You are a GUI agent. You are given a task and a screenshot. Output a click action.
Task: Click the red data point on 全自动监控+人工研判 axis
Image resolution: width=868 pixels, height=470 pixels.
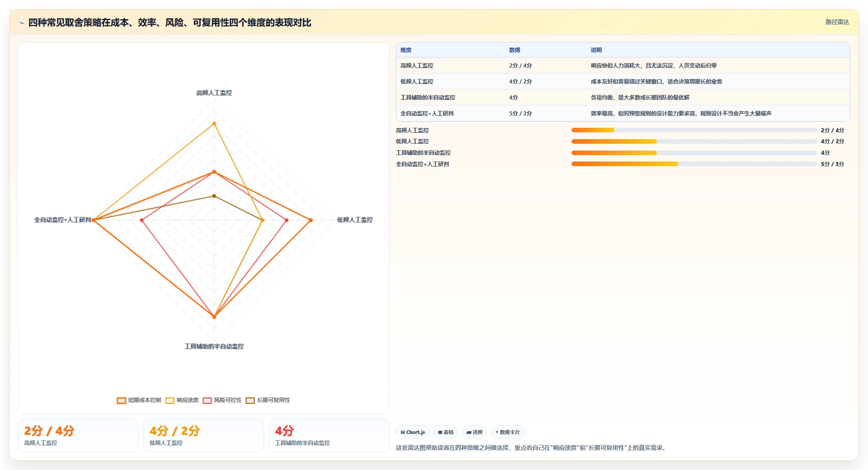[x=142, y=220]
